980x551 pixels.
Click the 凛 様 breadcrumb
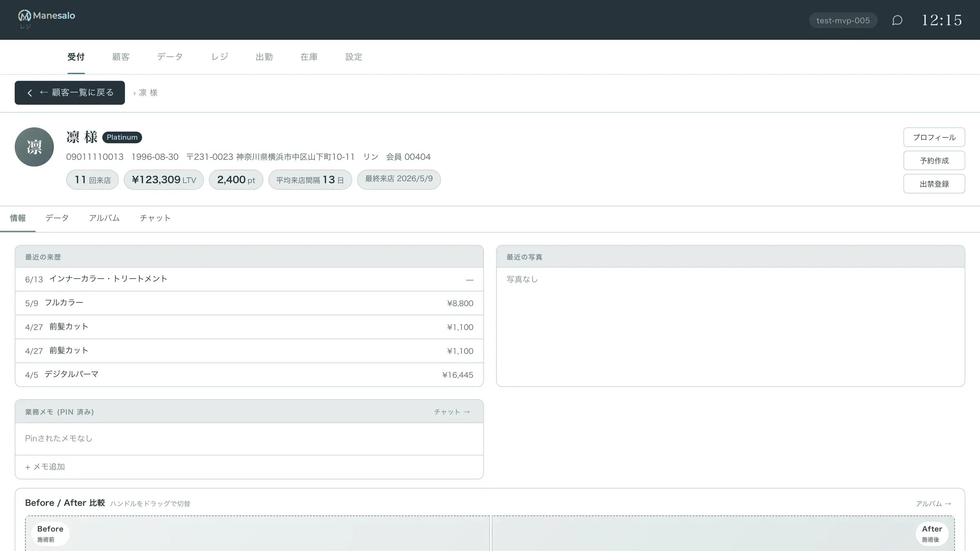pos(148,93)
